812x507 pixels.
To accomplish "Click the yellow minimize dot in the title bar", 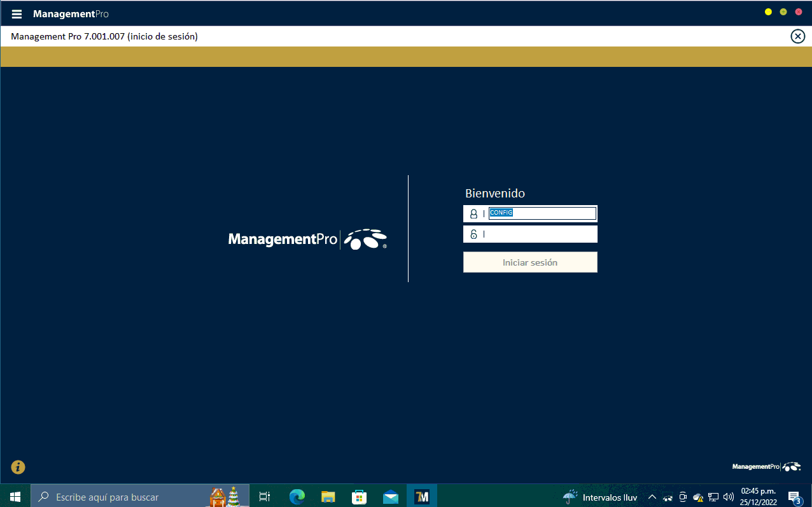I will (x=768, y=12).
